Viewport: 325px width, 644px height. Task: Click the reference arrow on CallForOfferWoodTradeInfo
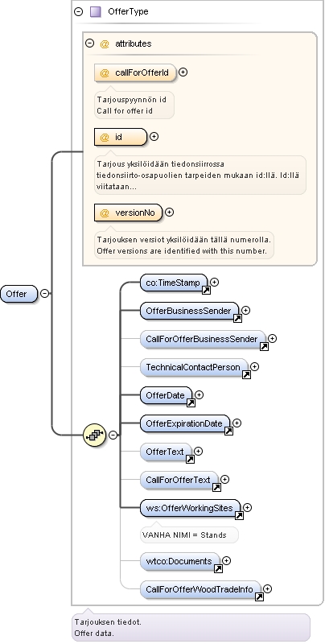[x=259, y=597]
